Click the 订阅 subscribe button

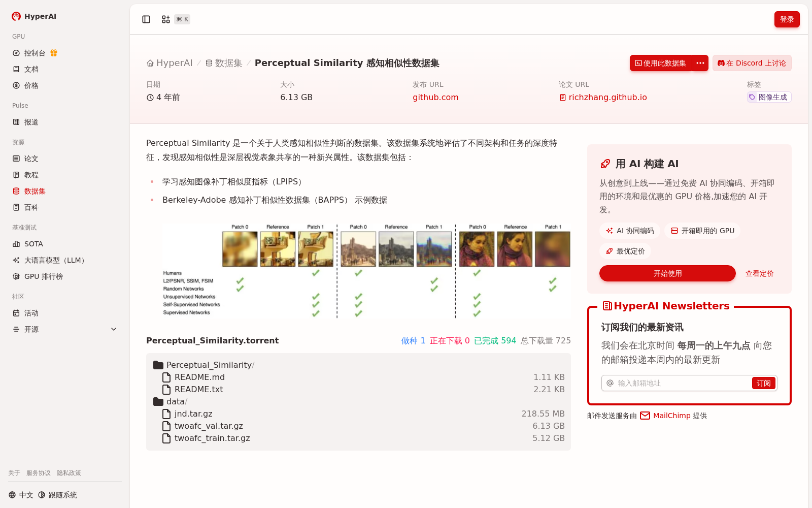tap(763, 383)
